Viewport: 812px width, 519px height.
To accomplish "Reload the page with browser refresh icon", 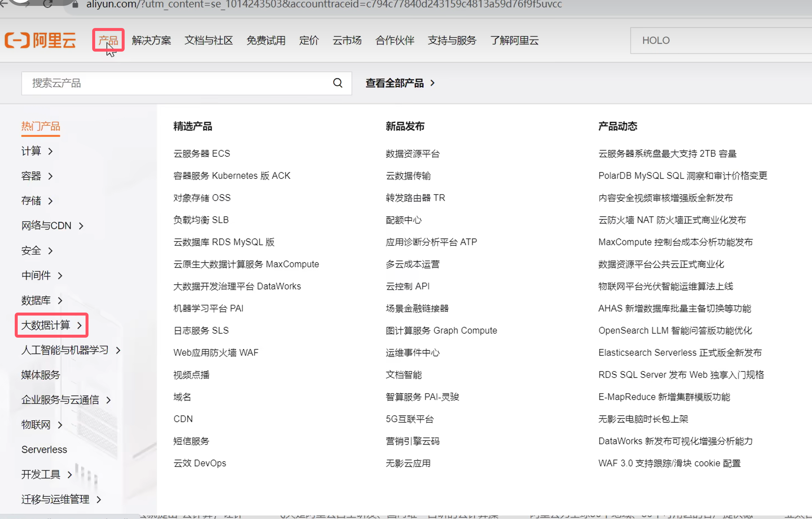I will [x=48, y=4].
